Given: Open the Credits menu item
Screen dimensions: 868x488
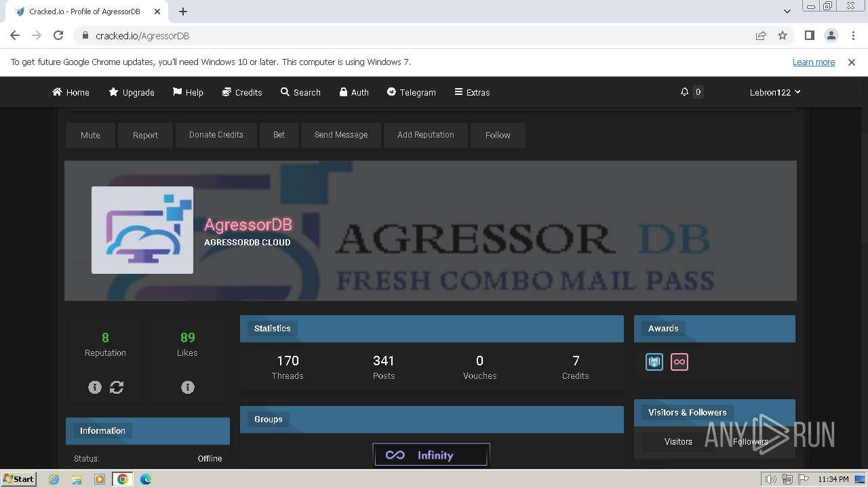Looking at the screenshot, I should pyautogui.click(x=242, y=92).
